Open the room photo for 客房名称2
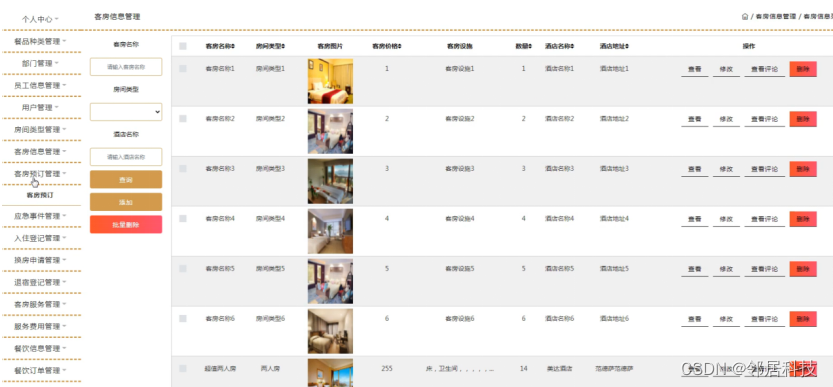This screenshot has width=833, height=387. (x=330, y=131)
